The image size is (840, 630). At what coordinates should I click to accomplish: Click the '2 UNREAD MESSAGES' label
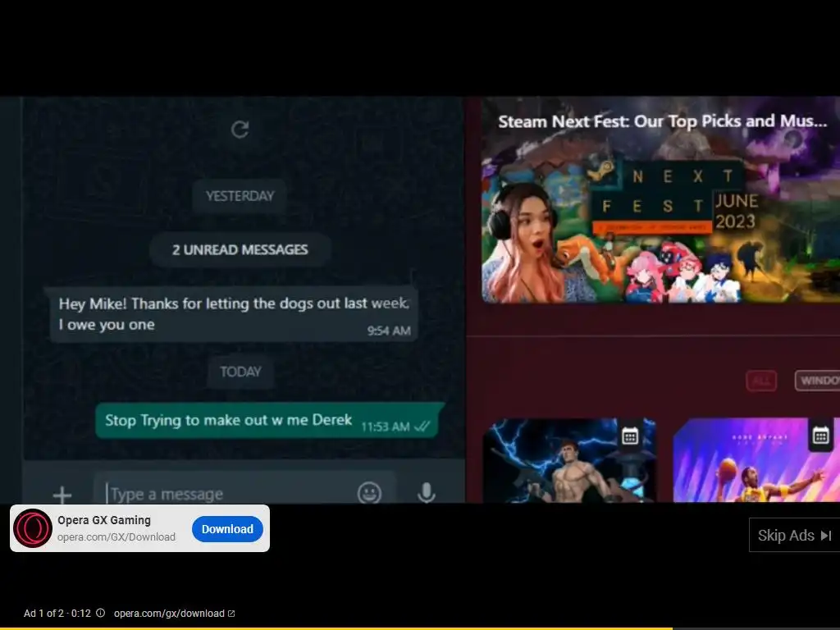240,249
